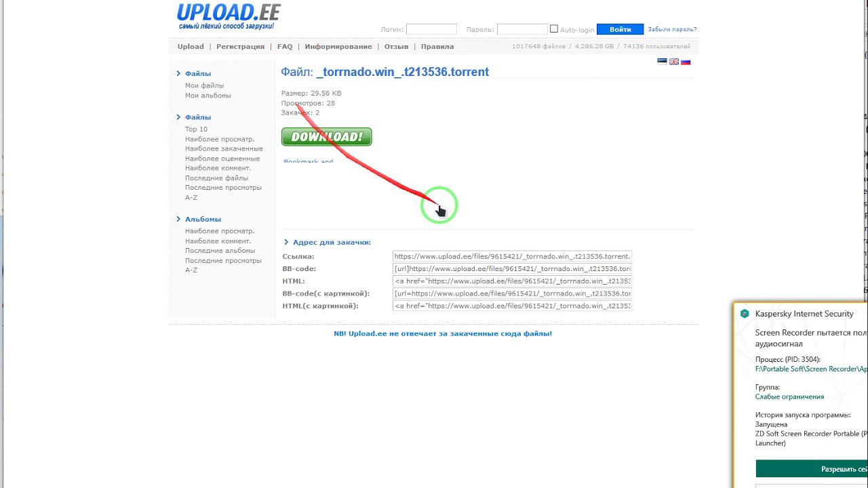This screenshot has height=488, width=868.
Task: Click the Kaspersky Internet Security title
Action: point(804,314)
